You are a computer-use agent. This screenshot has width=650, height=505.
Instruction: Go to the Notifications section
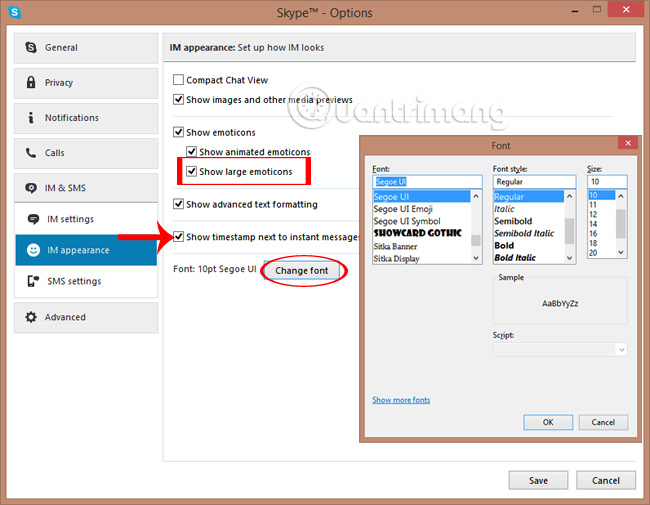click(86, 119)
